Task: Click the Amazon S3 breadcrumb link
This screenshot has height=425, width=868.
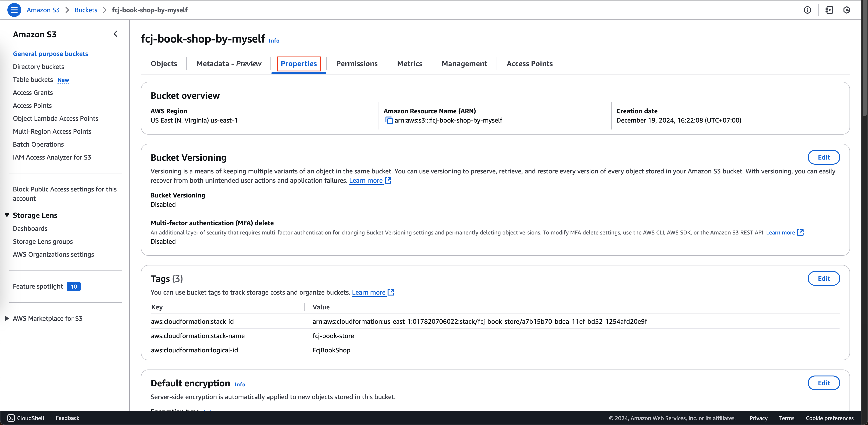Action: tap(43, 10)
